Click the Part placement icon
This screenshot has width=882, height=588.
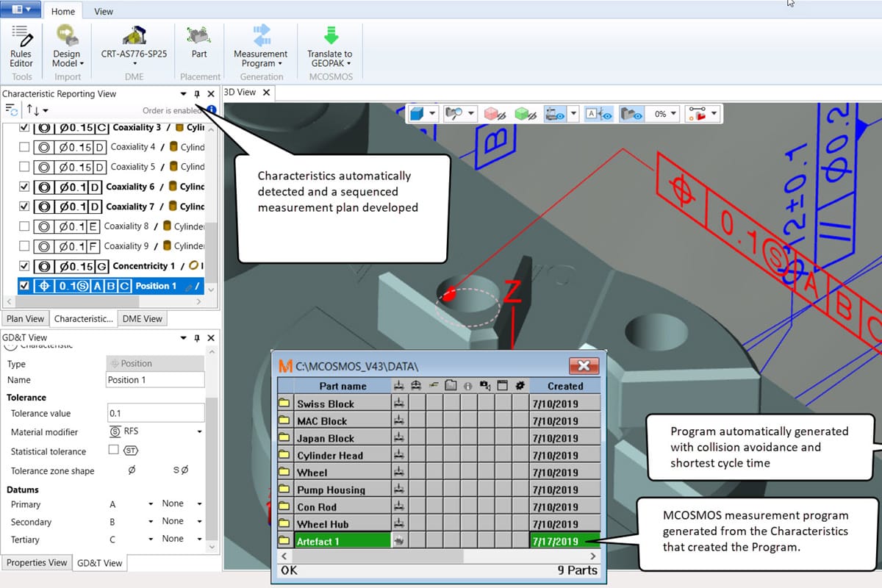(x=199, y=36)
